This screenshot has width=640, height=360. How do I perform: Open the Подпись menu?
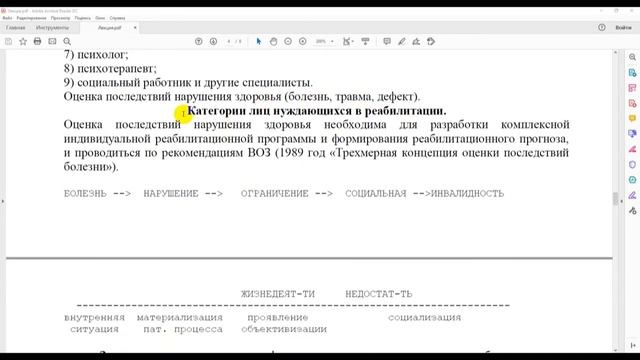[x=83, y=18]
